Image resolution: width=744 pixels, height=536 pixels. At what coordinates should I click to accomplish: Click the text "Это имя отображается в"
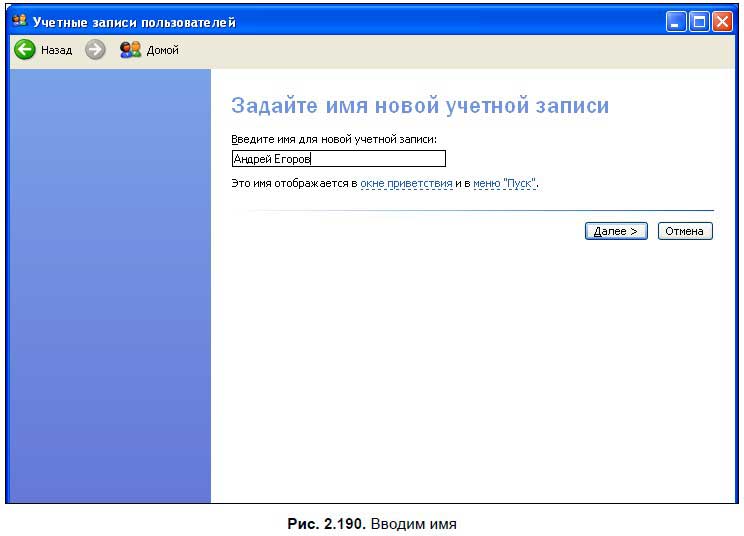294,184
